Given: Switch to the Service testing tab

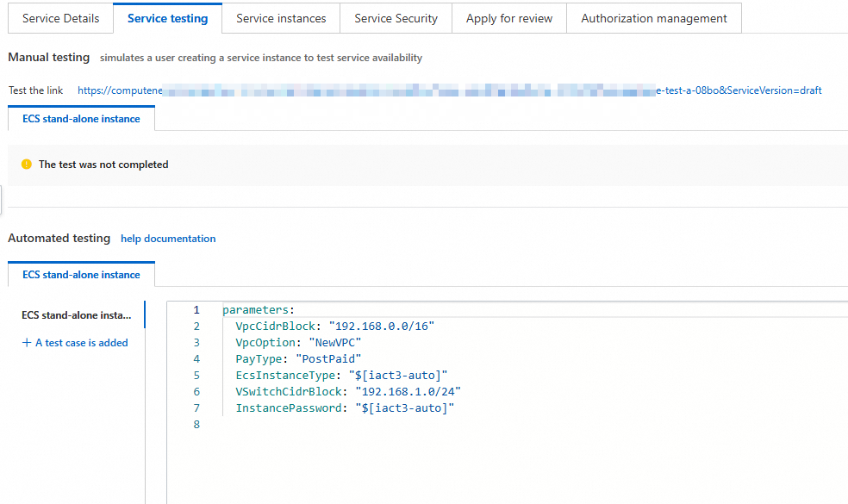Looking at the screenshot, I should [167, 18].
